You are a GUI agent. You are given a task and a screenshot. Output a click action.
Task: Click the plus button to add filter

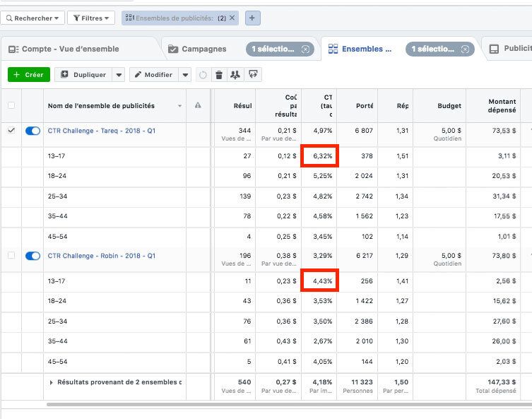click(x=253, y=18)
